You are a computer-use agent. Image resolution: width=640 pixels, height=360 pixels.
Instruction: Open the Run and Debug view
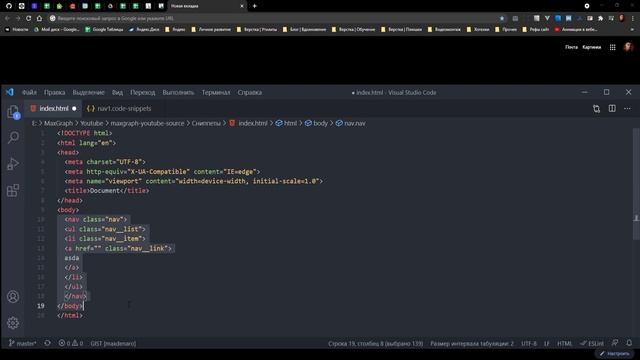tap(13, 164)
